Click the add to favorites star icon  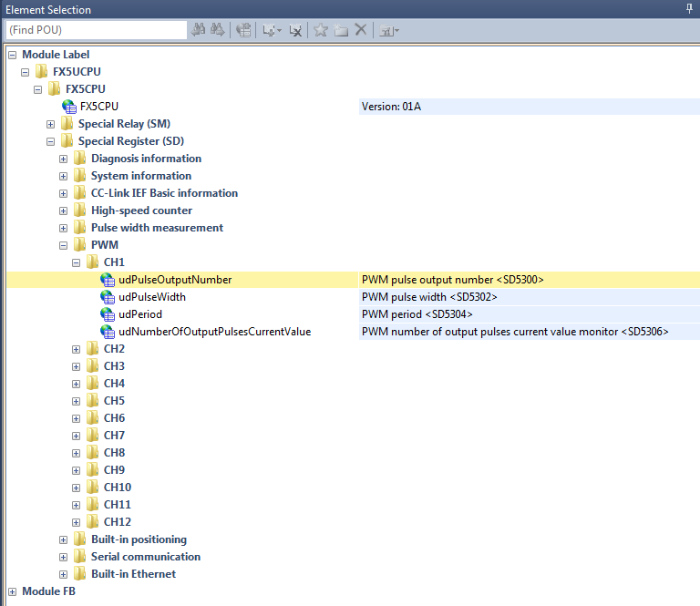point(321,30)
